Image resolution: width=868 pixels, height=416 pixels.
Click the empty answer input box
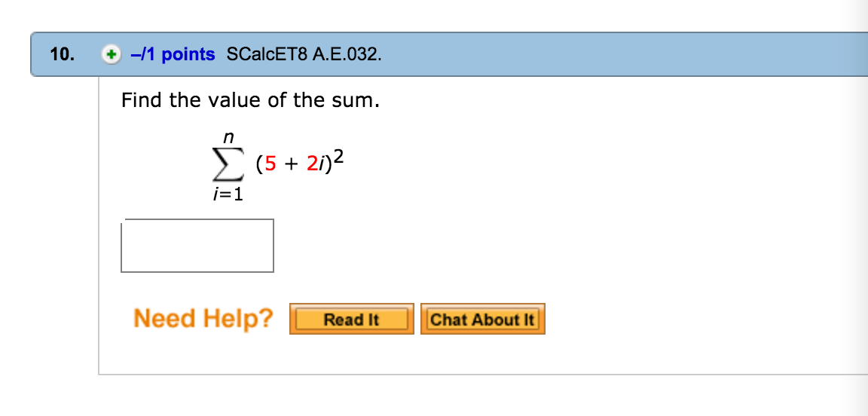tap(197, 246)
